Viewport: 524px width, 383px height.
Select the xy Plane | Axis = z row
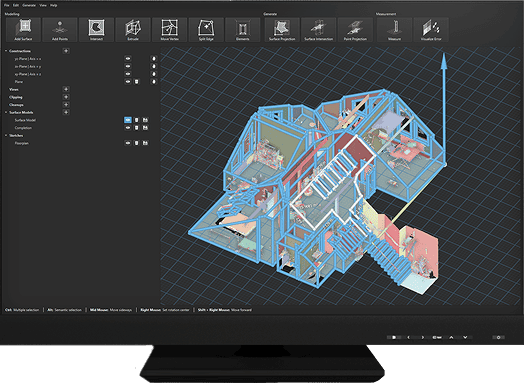pos(28,74)
